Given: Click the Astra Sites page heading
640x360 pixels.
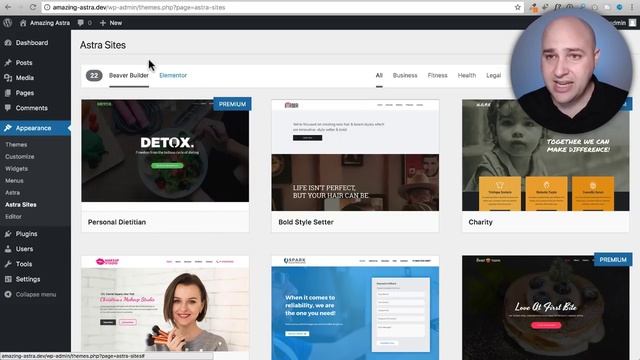Looking at the screenshot, I should 103,45.
